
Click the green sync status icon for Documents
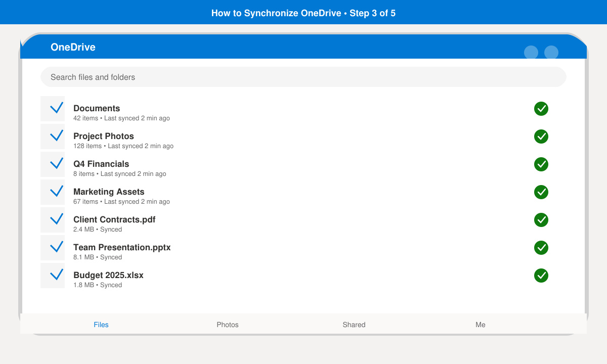(541, 109)
